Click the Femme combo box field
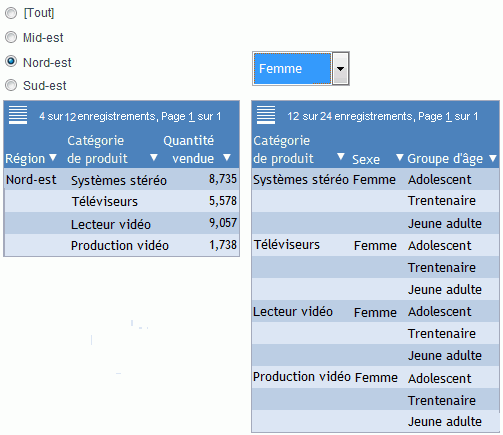The height and width of the screenshot is (435, 503). click(292, 69)
